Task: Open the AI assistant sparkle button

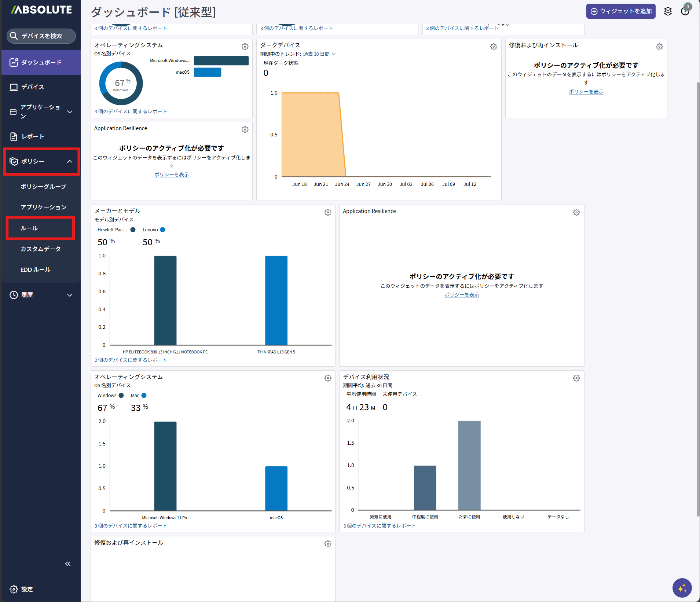Action: (682, 588)
